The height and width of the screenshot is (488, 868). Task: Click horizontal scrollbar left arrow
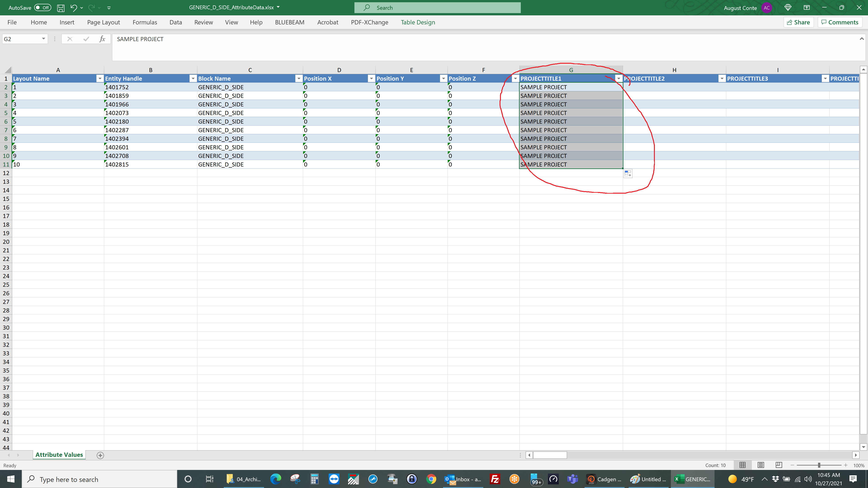pyautogui.click(x=529, y=455)
